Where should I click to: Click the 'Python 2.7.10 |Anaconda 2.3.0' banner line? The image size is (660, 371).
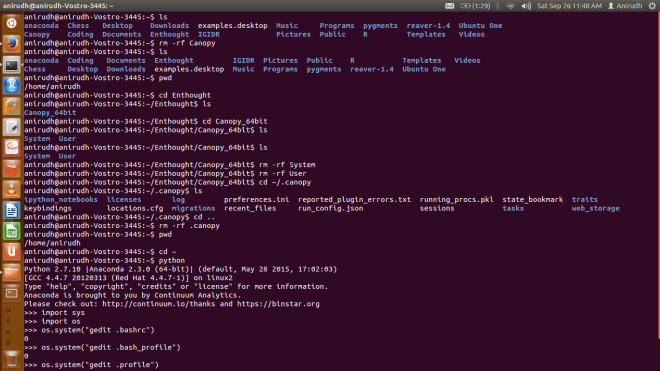tap(181, 269)
